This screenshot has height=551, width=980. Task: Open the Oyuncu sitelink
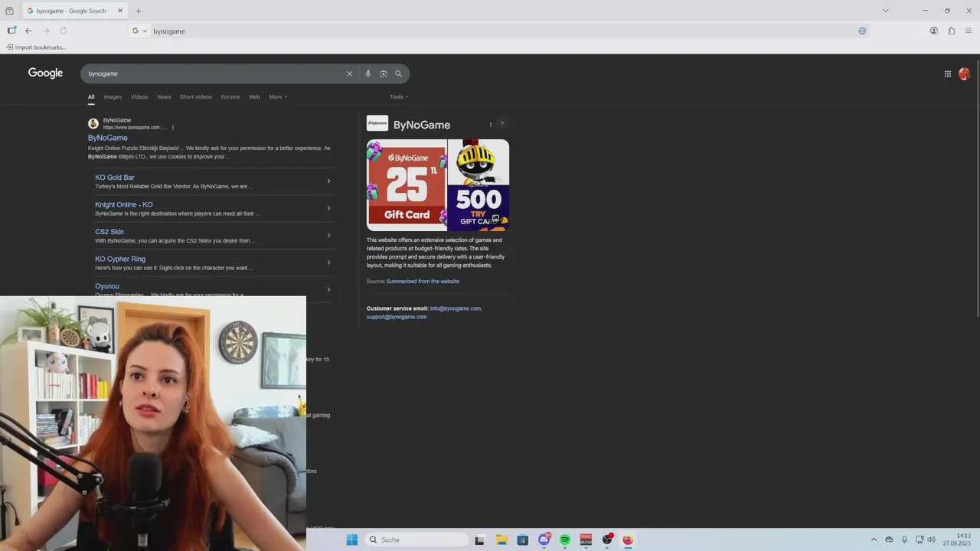107,286
